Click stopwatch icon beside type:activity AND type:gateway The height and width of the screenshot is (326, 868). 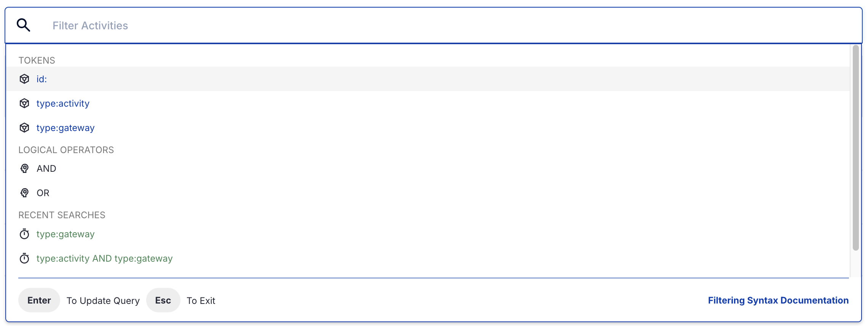24,258
